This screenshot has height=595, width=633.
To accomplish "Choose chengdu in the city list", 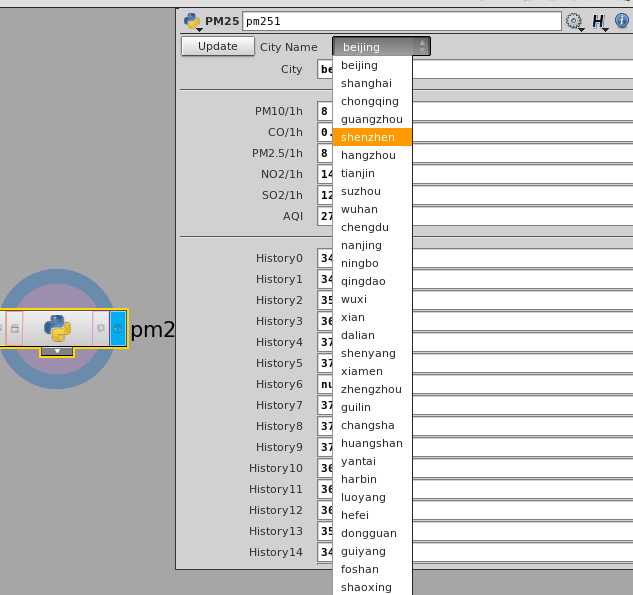I will pyautogui.click(x=372, y=227).
